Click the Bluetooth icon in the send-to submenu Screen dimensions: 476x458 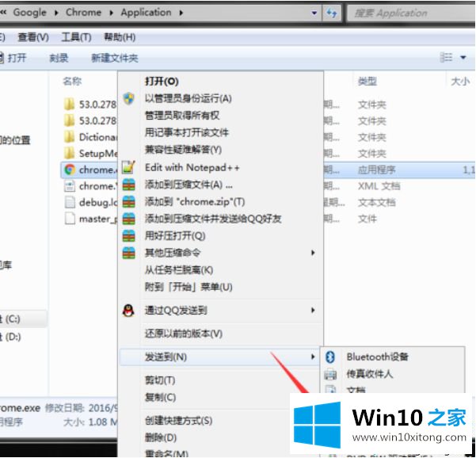pyautogui.click(x=330, y=357)
